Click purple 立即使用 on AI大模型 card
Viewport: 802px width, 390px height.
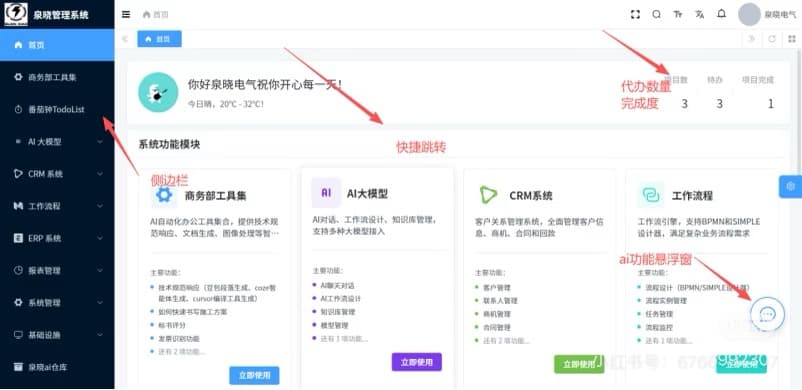pos(417,362)
